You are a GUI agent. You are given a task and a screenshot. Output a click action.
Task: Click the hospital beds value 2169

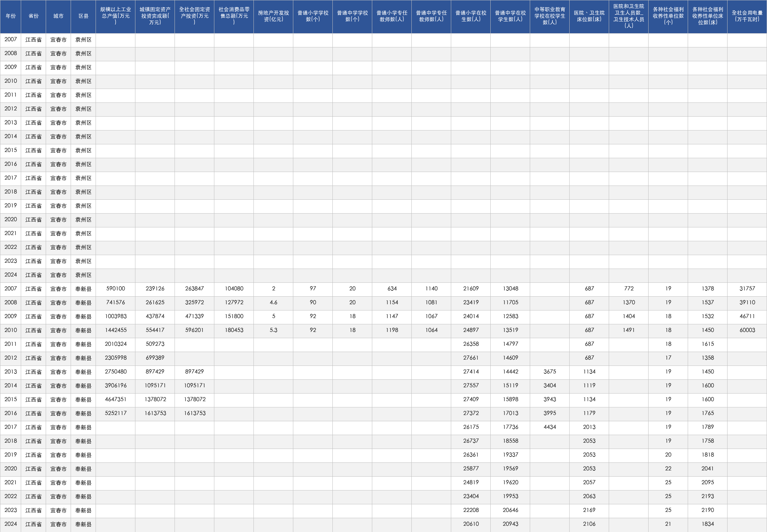click(x=589, y=510)
